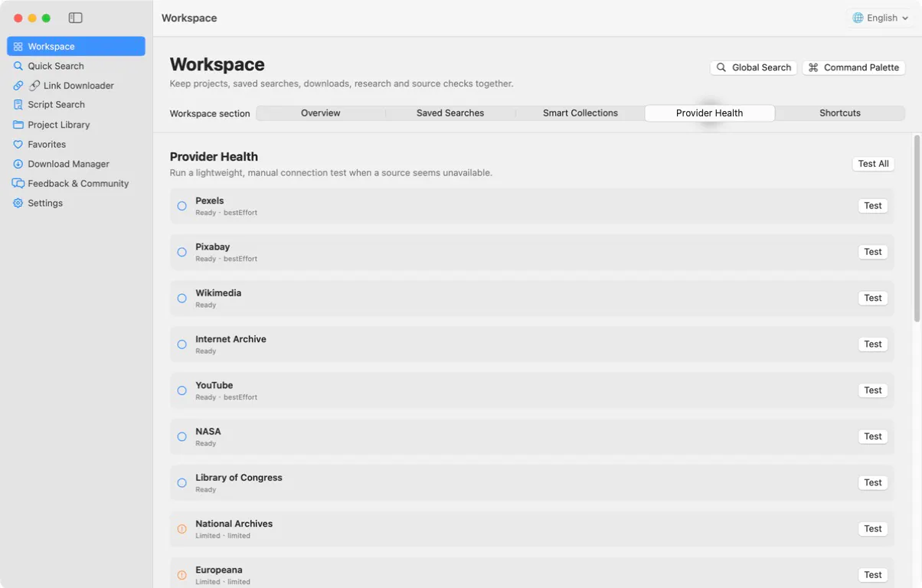Click the globe icon beside English
922x588 pixels.
coord(858,18)
